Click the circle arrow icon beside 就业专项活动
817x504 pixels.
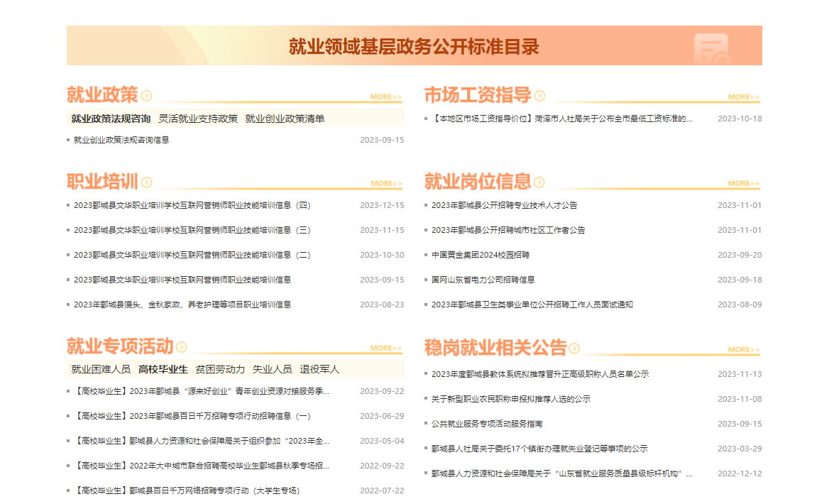point(181,347)
